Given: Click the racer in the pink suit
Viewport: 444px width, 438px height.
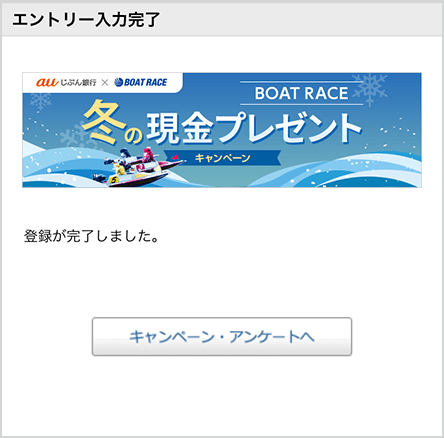Looking at the screenshot, I should (x=148, y=156).
